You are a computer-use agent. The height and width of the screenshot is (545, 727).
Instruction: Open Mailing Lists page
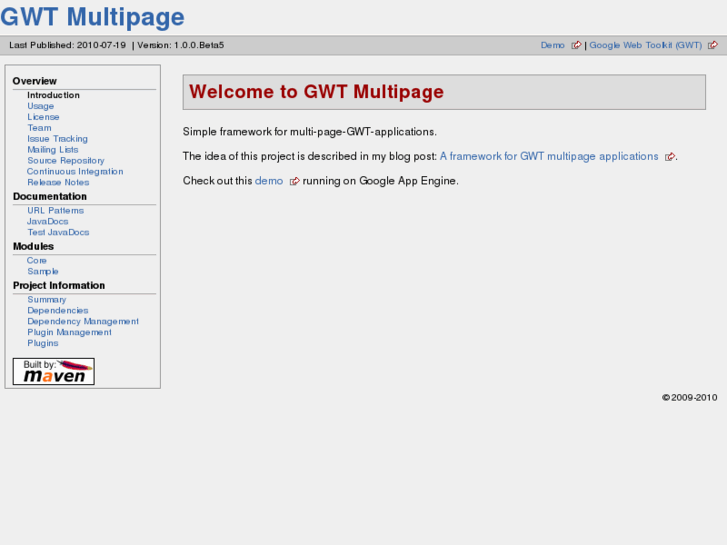tap(53, 150)
